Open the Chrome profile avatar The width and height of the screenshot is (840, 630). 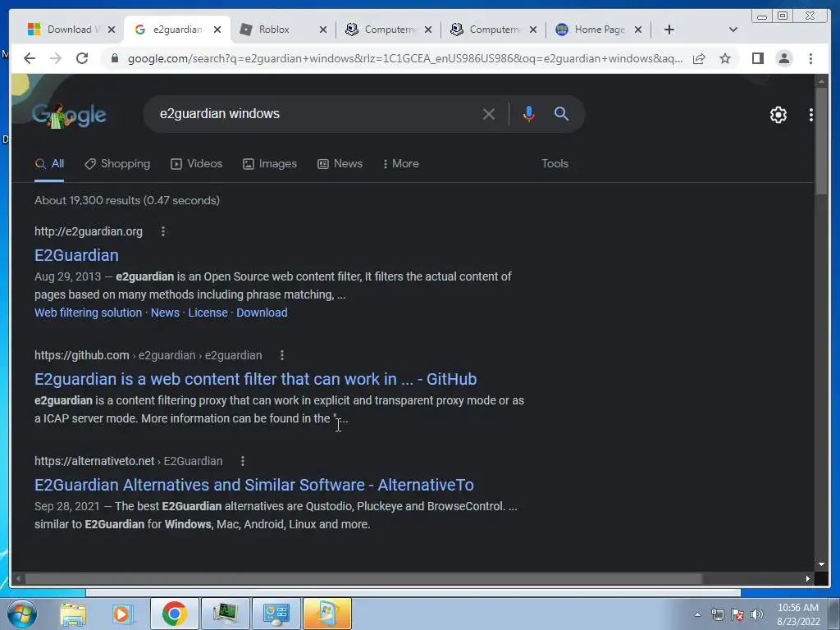point(784,58)
